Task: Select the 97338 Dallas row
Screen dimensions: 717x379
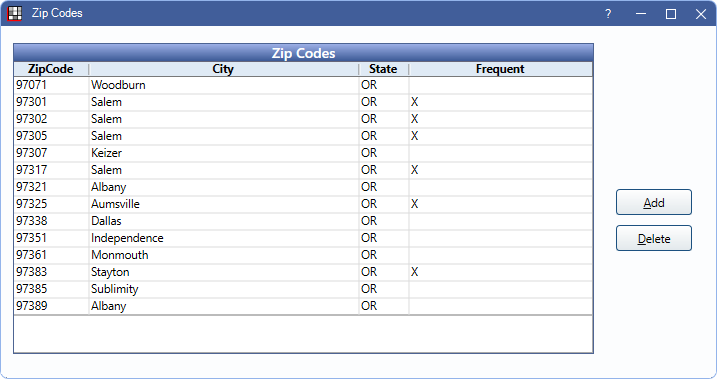Action: 303,221
